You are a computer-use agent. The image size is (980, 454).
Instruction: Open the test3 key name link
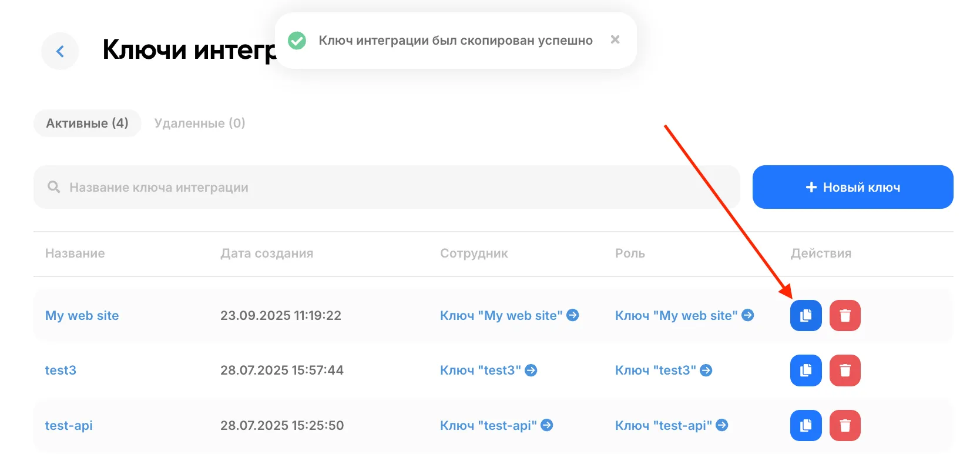(x=61, y=370)
